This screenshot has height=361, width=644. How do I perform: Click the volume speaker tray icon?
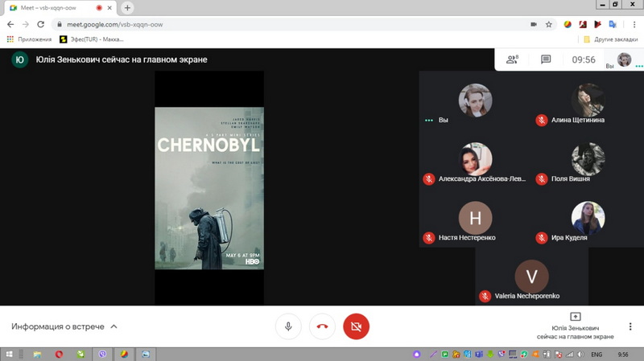tap(580, 355)
